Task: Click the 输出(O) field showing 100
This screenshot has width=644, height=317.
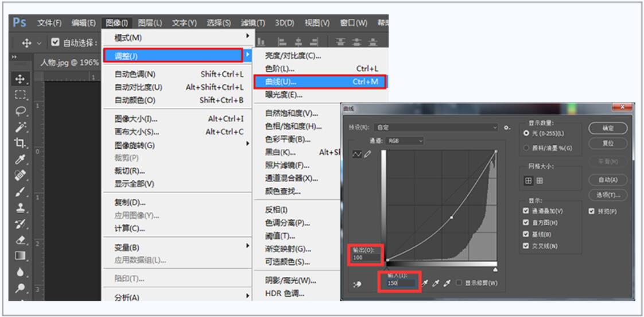Action: click(x=366, y=258)
